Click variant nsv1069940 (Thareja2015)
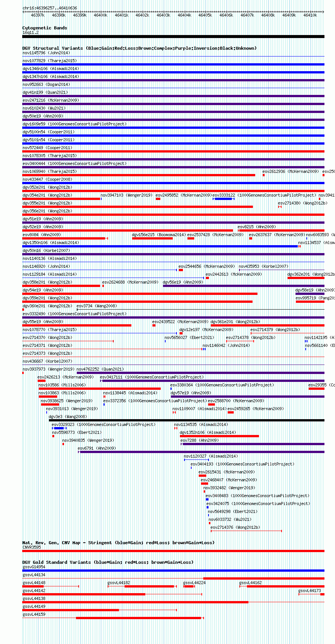Screen dimensions: 335x644 49,171
